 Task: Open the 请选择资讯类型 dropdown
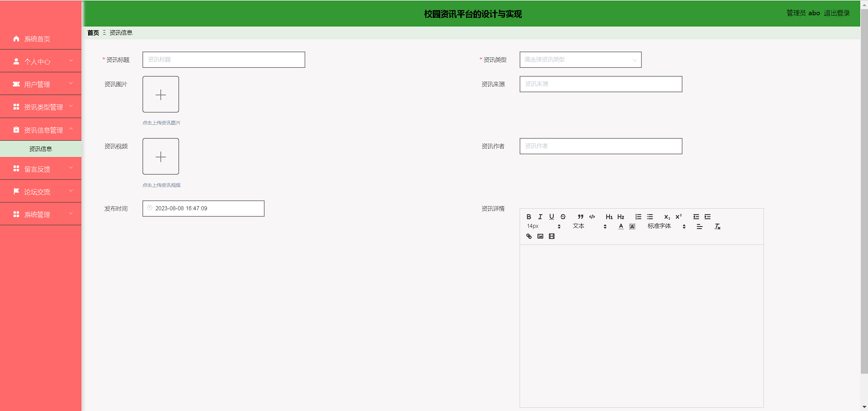tap(580, 60)
